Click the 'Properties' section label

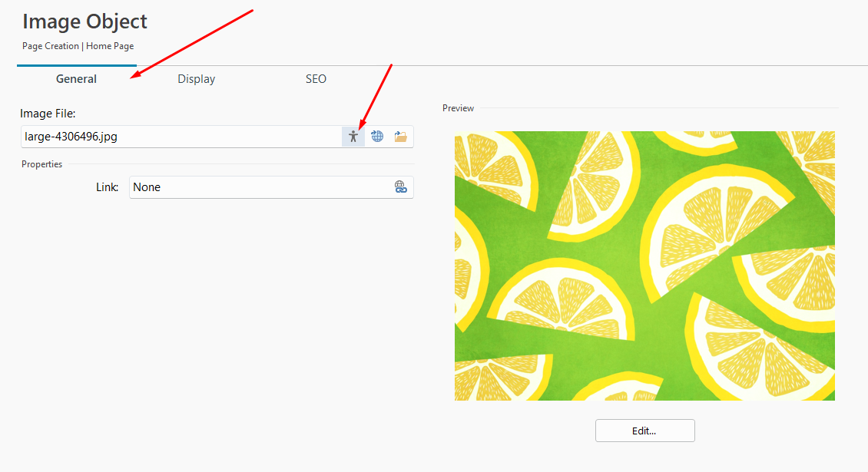pos(41,163)
